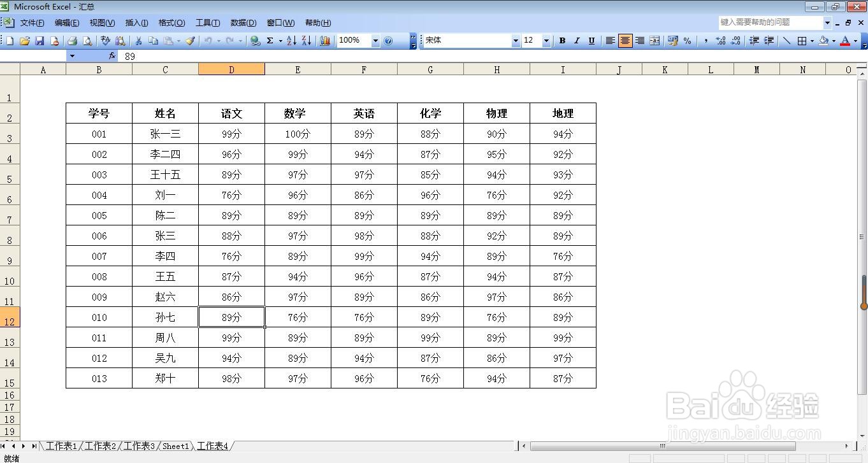
Task: Sort descending Z to A
Action: pyautogui.click(x=307, y=40)
